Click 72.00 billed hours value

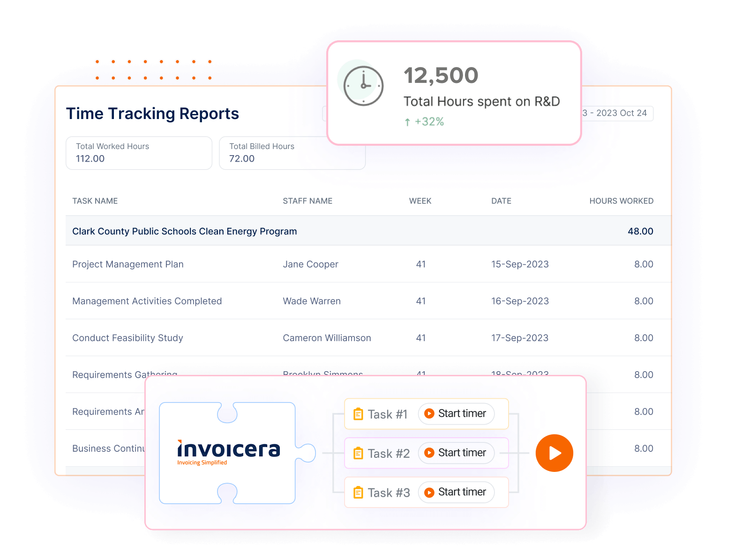pos(242,159)
